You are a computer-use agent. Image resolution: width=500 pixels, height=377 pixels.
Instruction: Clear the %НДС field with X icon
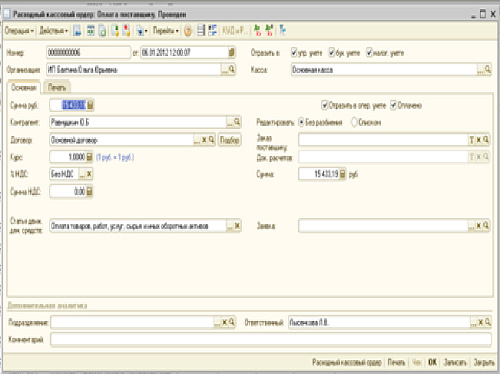tap(89, 174)
